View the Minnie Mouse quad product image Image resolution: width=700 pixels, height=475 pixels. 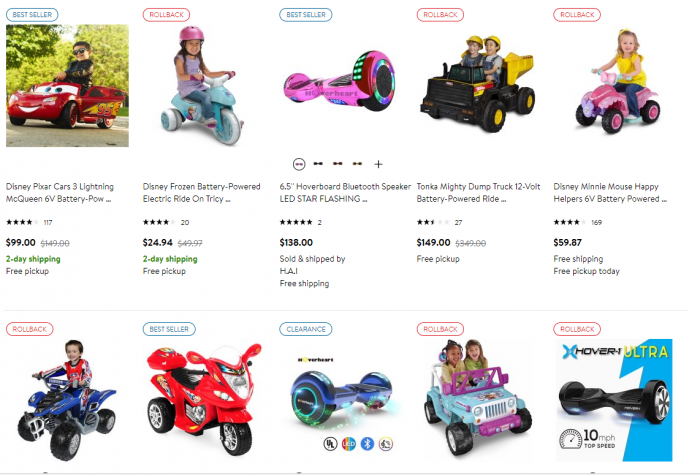[618, 81]
